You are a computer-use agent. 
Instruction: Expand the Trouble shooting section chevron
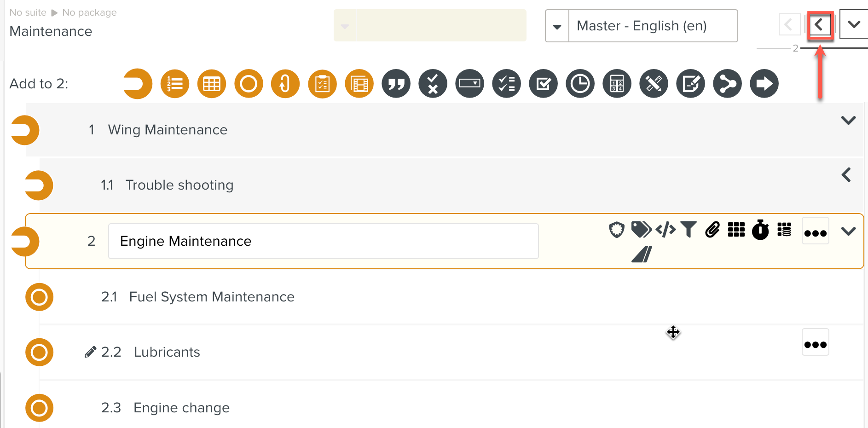coord(846,175)
